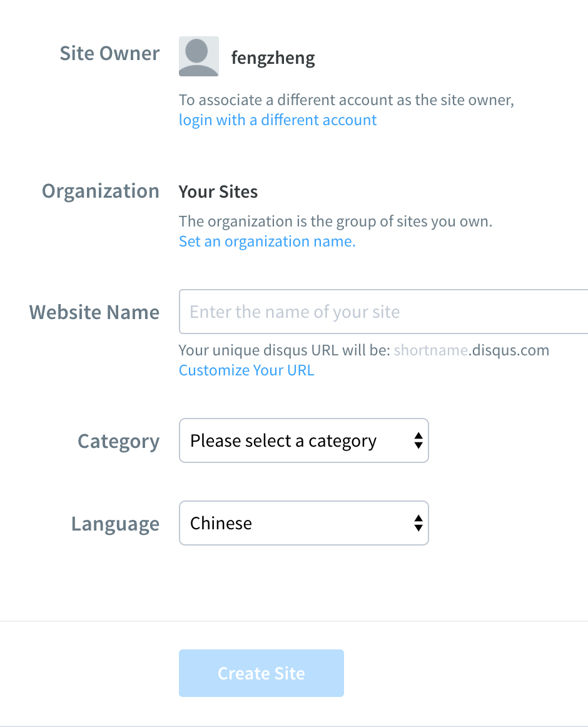Click the Website Name field label
The width and height of the screenshot is (588, 727).
pyautogui.click(x=94, y=312)
